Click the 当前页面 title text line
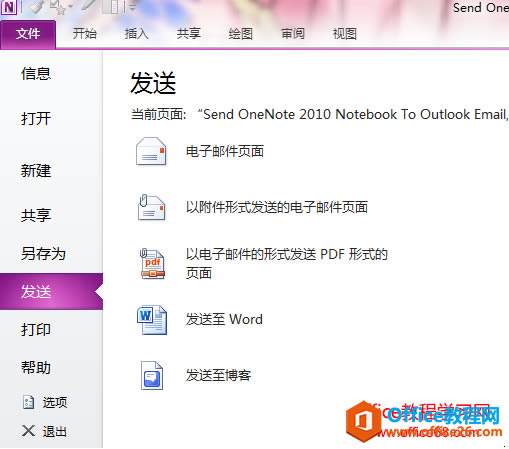 319,114
